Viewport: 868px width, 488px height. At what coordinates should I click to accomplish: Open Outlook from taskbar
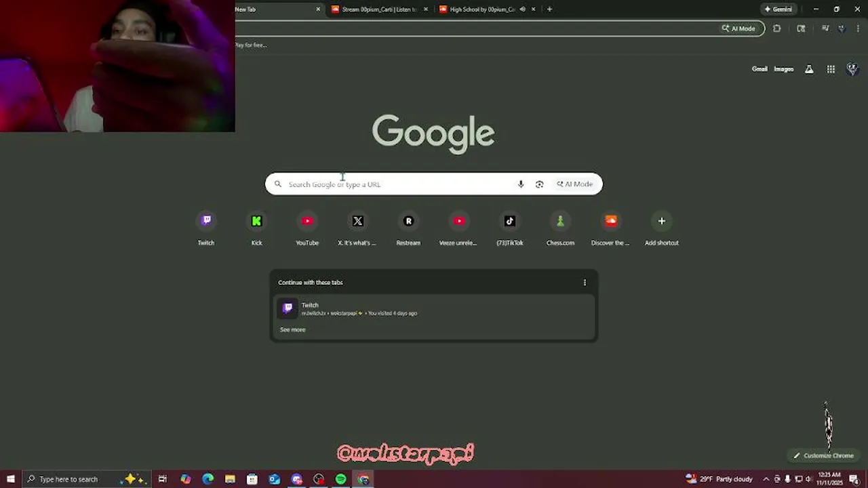click(274, 479)
